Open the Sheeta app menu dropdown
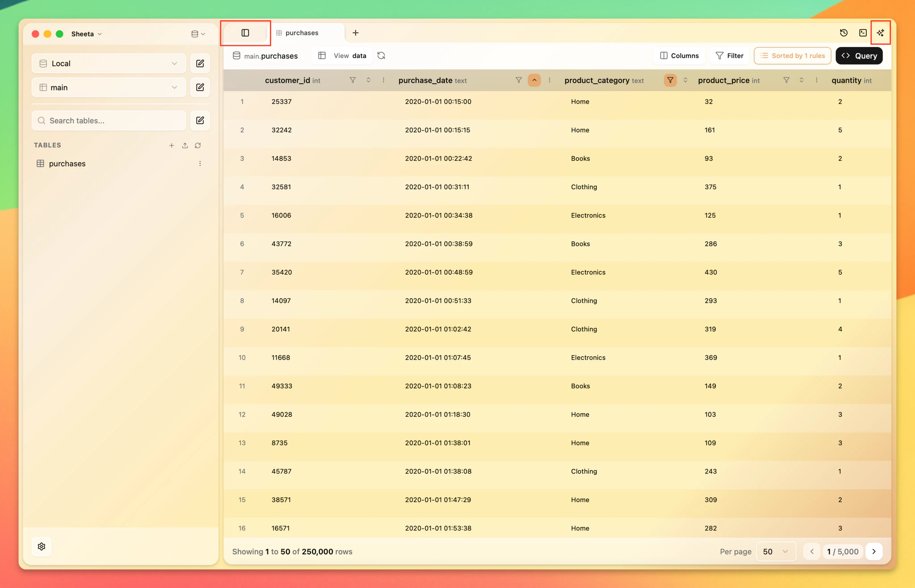915x588 pixels. click(87, 34)
